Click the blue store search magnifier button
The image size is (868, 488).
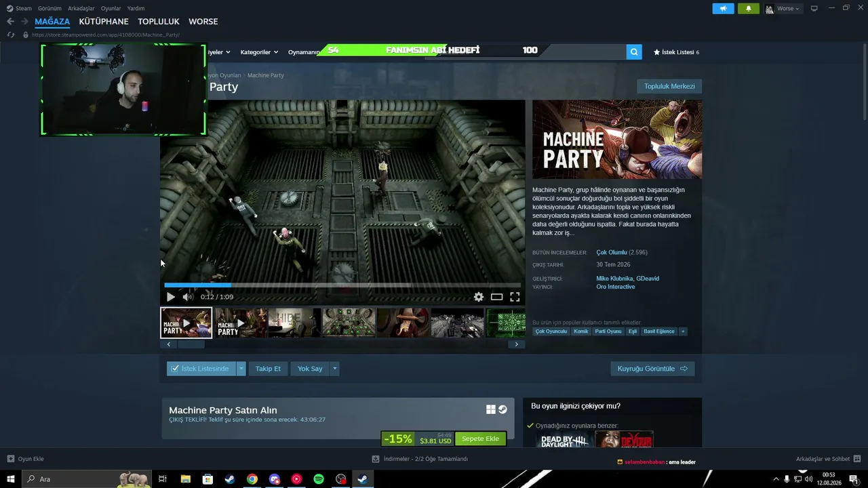coord(634,52)
